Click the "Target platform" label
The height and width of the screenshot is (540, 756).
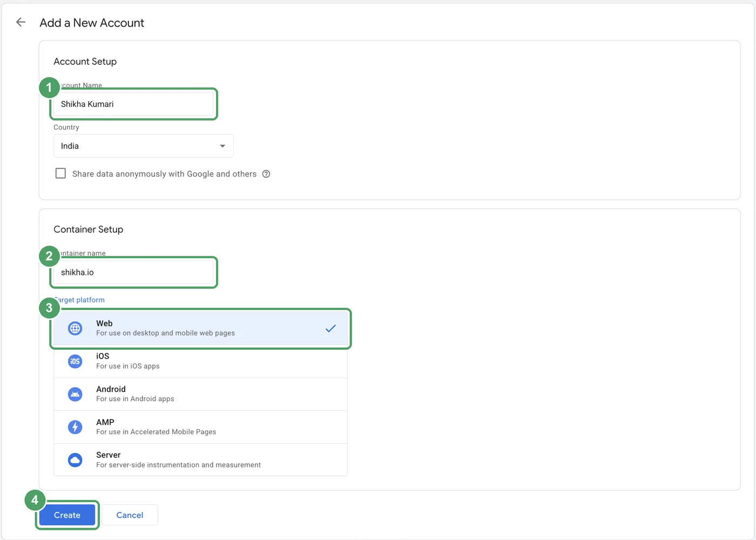pyautogui.click(x=79, y=300)
